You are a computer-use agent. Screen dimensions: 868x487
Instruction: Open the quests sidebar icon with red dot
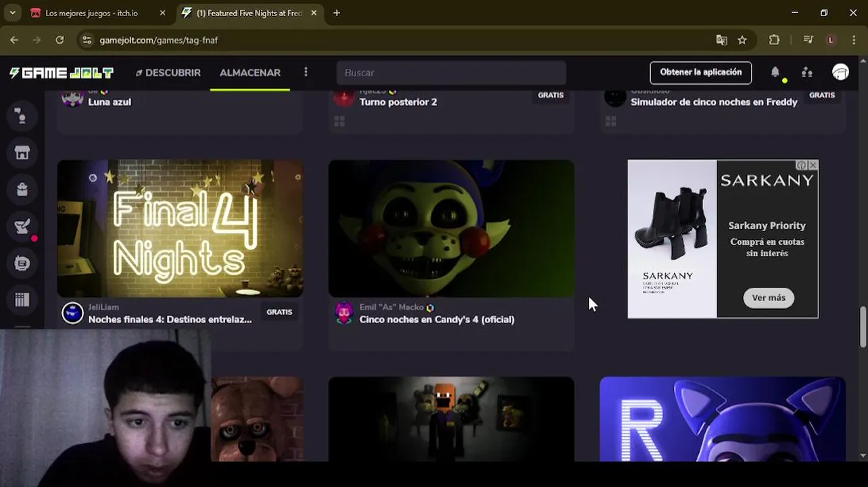point(22,227)
